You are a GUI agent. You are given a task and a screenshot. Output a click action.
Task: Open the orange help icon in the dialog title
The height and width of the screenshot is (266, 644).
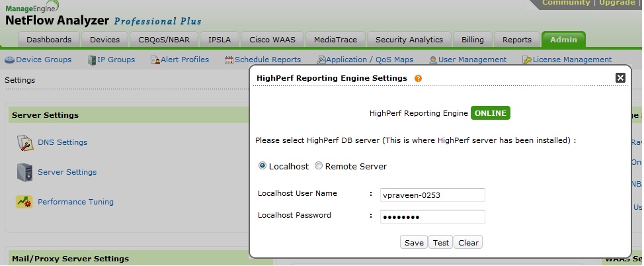point(418,78)
